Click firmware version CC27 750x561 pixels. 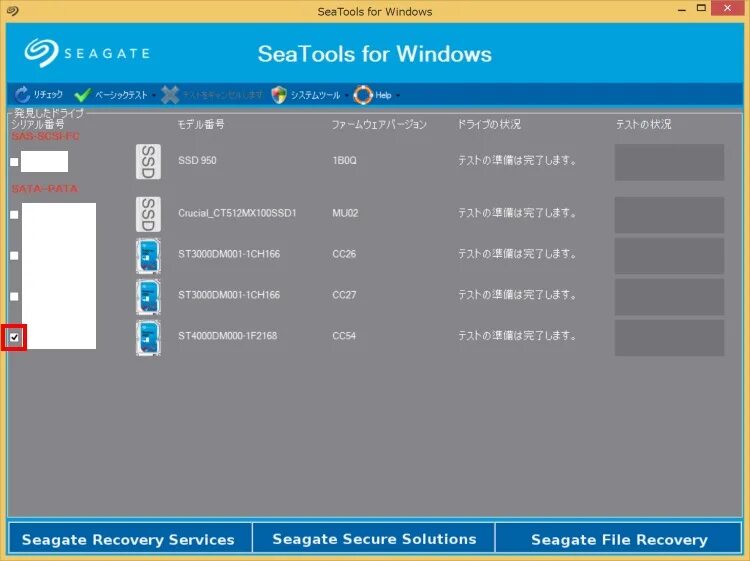coord(344,295)
